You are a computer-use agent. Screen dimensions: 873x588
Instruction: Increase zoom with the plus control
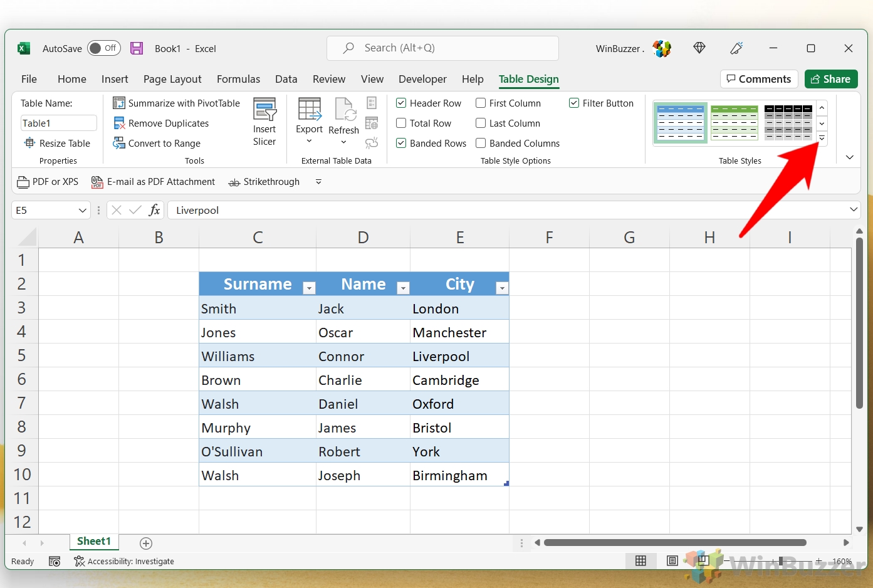pyautogui.click(x=819, y=561)
